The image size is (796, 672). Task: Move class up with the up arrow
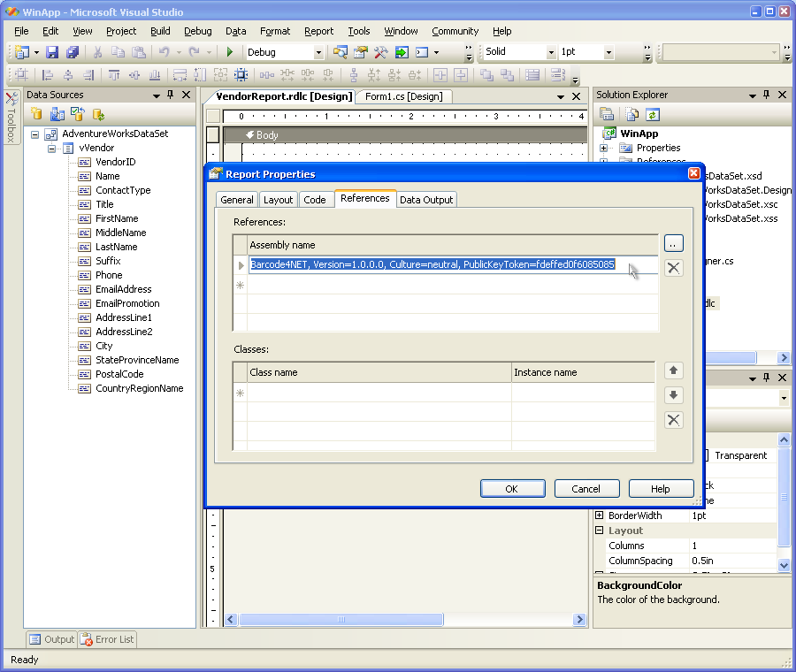(673, 370)
